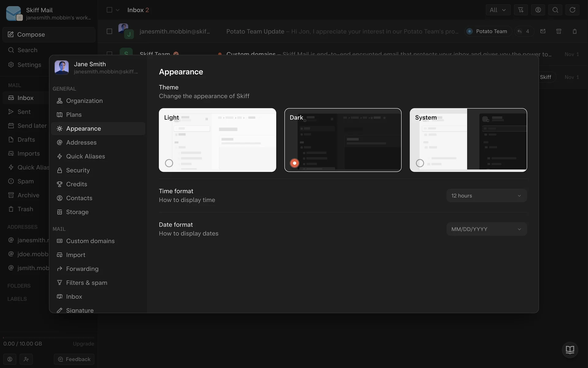Expand the All filter dropdown
Screen dimensions: 588x368
[498, 10]
